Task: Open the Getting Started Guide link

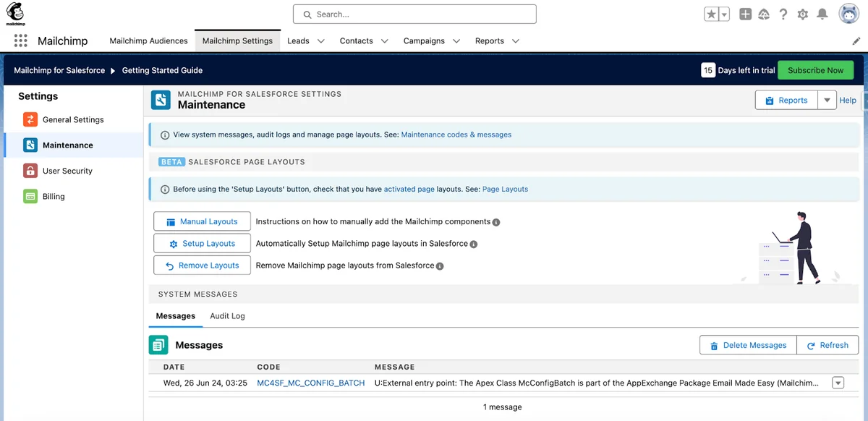Action: tap(162, 70)
